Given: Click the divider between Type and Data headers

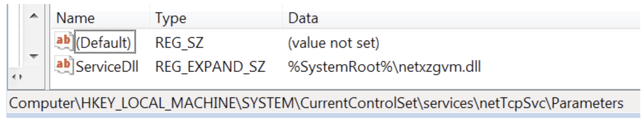Looking at the screenshot, I should 282,18.
